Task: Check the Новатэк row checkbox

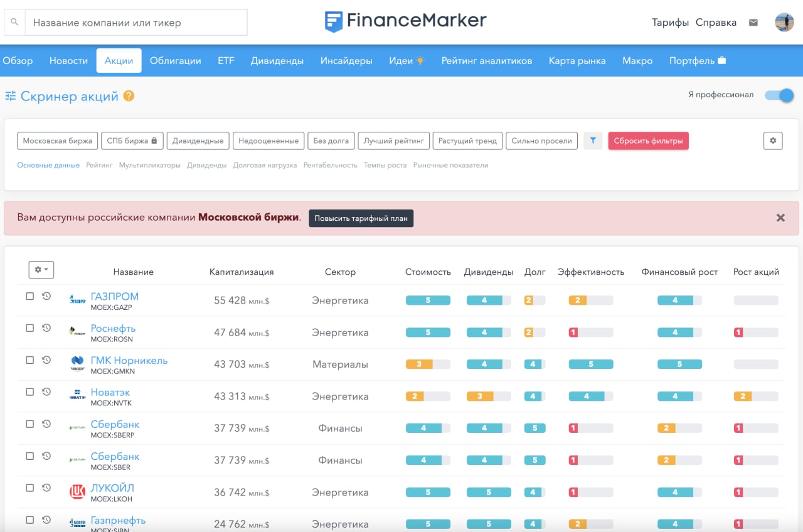Action: (29, 392)
